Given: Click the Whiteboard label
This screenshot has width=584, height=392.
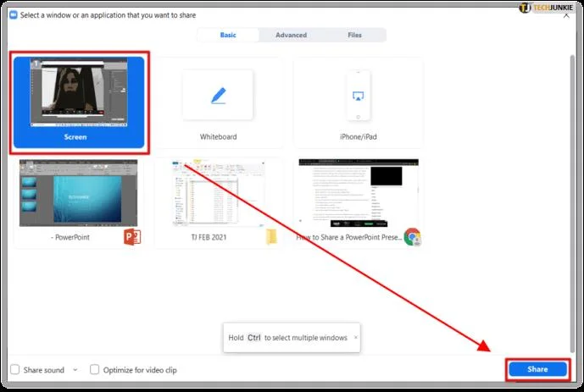Looking at the screenshot, I should 218,137.
